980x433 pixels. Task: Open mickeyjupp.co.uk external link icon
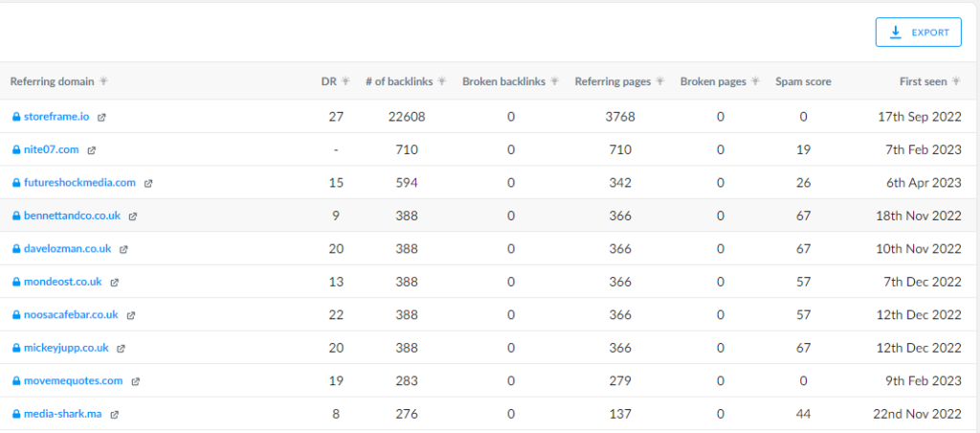point(121,349)
